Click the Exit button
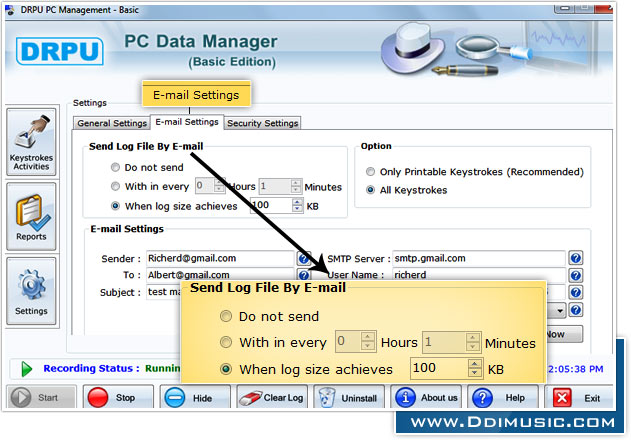Viewport: 631px width, 440px height. click(579, 398)
